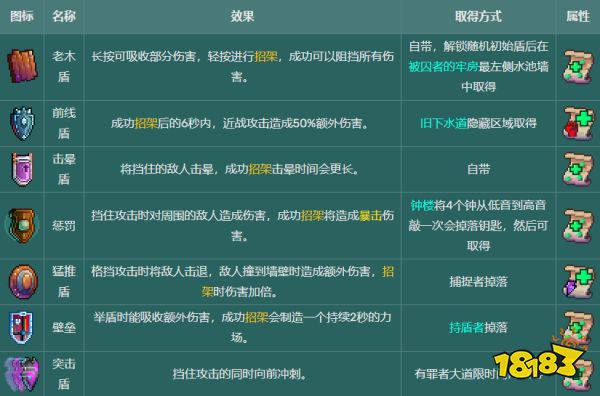Click the 效果 column header
This screenshot has height=396, width=600.
[242, 16]
